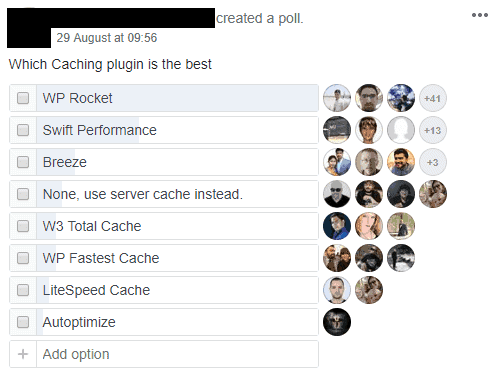Check the Autoptimize checkbox
The image size is (492, 377).
coord(23,322)
